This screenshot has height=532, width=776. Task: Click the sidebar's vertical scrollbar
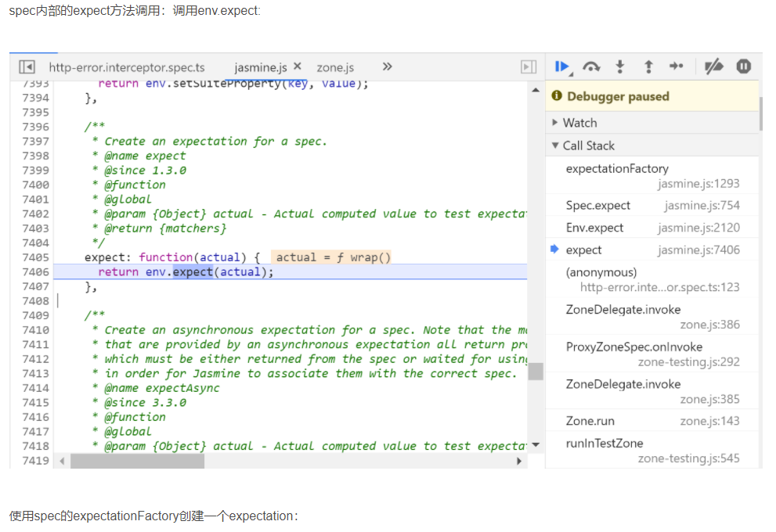click(760, 113)
